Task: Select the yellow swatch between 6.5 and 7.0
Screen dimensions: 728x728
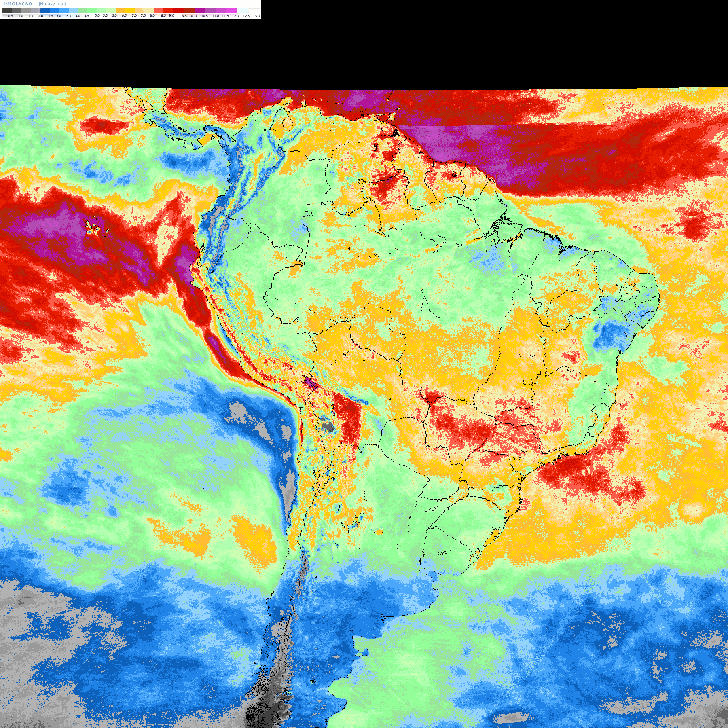Action: (x=130, y=11)
